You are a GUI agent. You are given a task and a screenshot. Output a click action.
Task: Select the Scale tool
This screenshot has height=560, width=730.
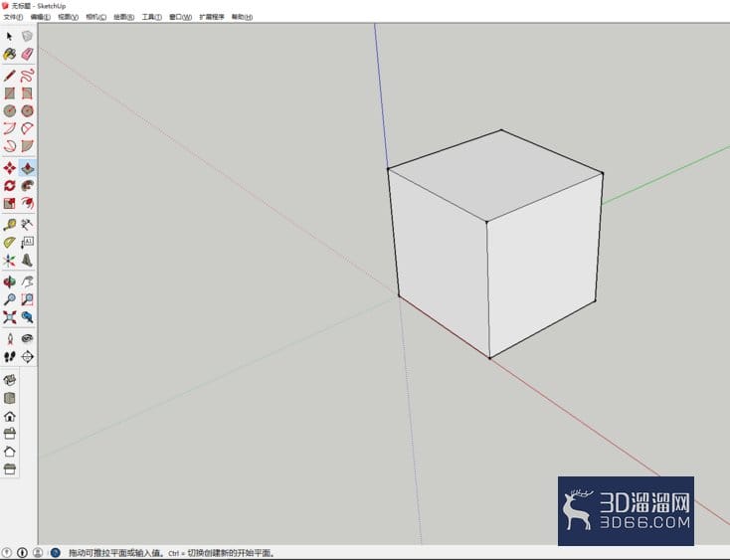9,204
